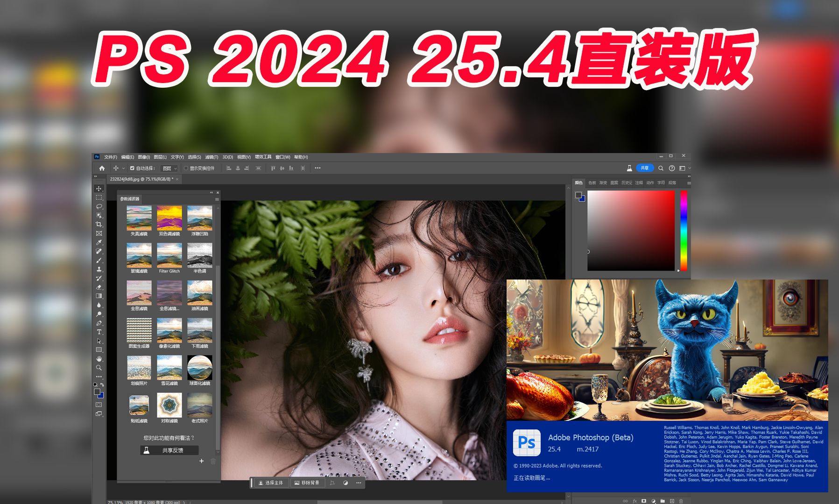Toggle the 显示变换控件 checkbox
The image size is (839, 504).
(186, 168)
